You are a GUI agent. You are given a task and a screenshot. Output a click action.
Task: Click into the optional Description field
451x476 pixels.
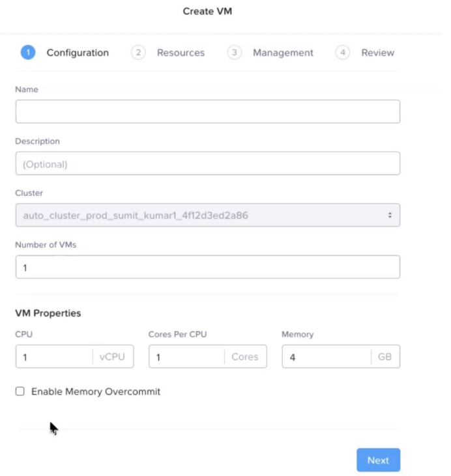(x=208, y=163)
